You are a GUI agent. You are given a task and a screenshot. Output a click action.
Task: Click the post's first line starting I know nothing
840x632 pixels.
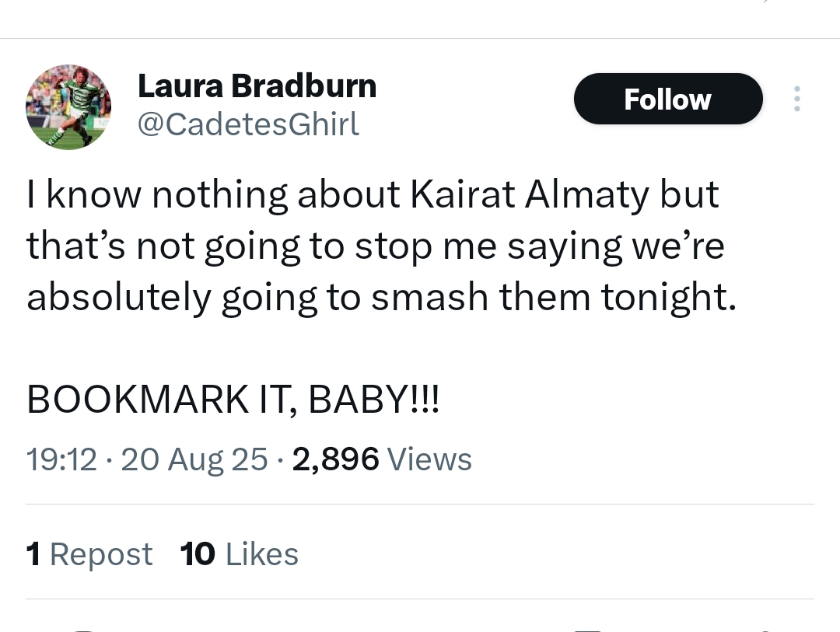373,194
